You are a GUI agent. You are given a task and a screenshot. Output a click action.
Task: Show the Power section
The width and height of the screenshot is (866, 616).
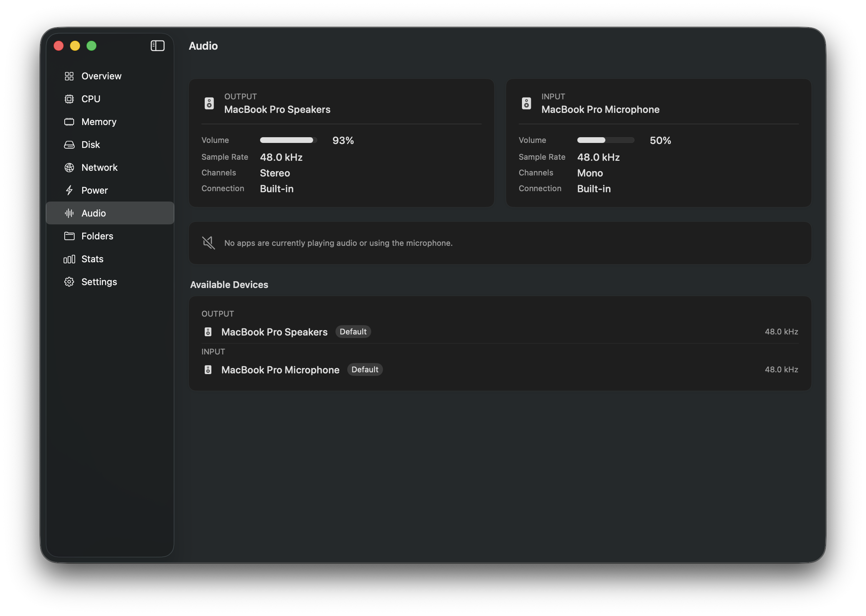110,190
